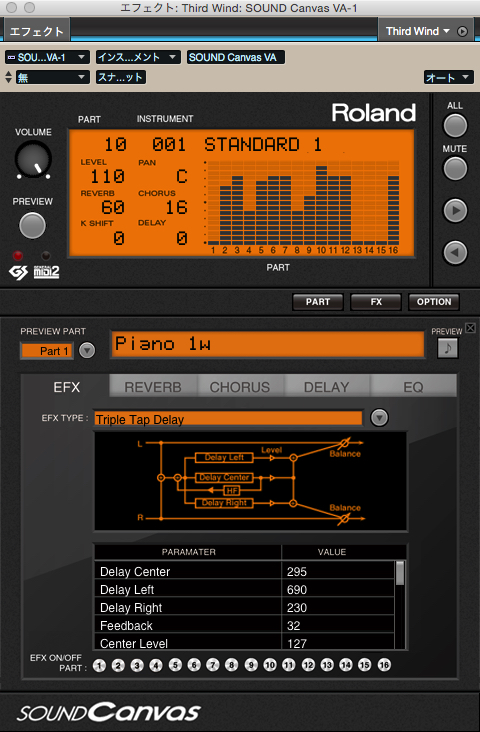
Task: Toggle EFX for part 3
Action: click(137, 665)
